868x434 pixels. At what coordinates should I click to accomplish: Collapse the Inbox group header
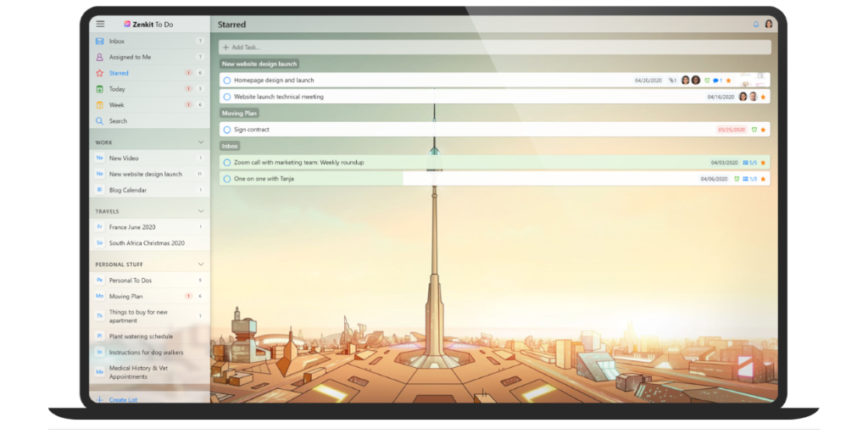click(x=230, y=146)
